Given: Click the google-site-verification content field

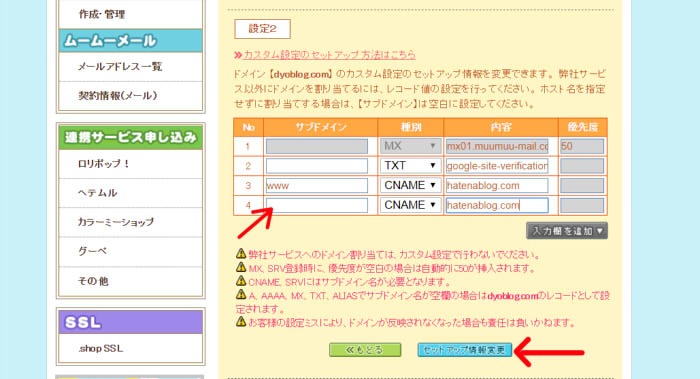Looking at the screenshot, I should coord(497,166).
